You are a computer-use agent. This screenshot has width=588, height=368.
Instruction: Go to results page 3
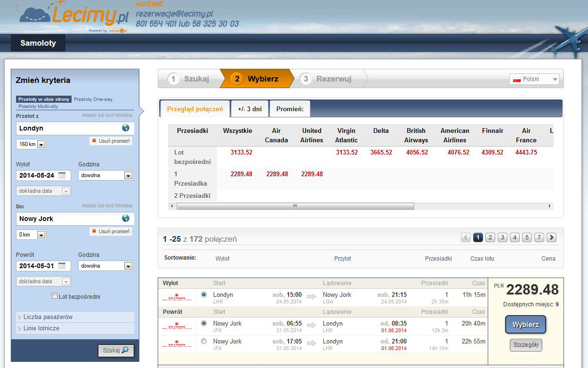tap(502, 237)
